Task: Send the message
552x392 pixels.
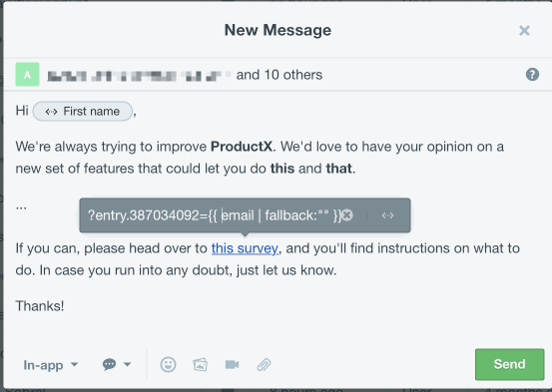Action: (509, 364)
